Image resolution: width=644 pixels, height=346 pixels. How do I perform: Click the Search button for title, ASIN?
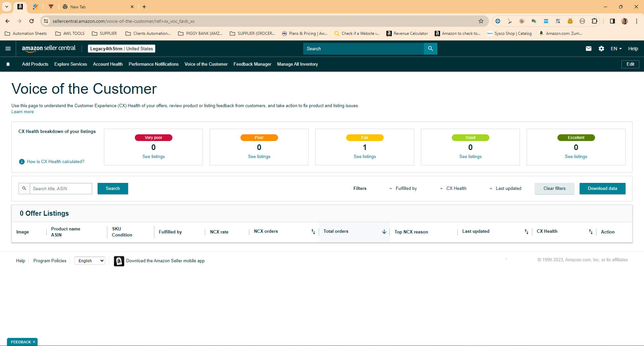pyautogui.click(x=113, y=189)
